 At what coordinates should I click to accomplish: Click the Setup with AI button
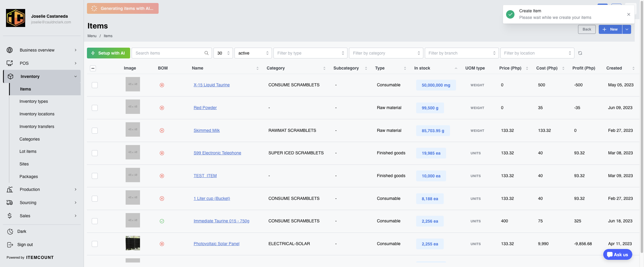point(109,53)
